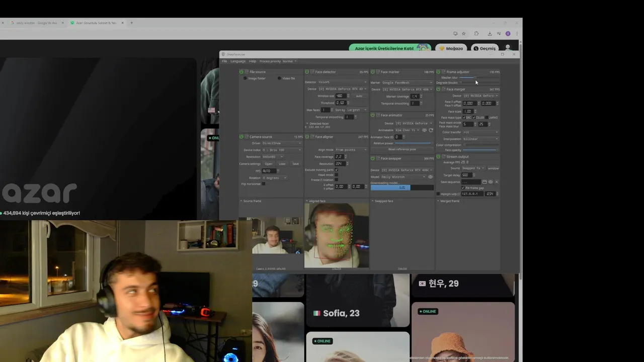Click the new tab plus button in Chrome
644x362 pixels.
pos(132,23)
